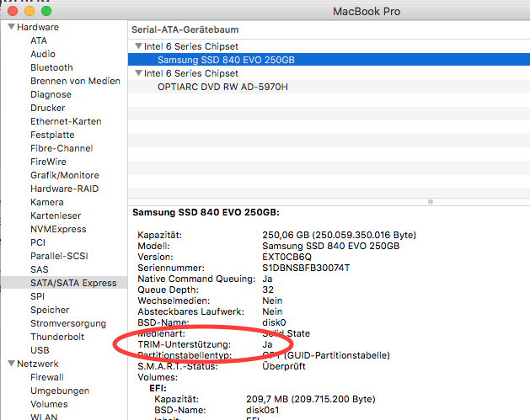Click the EFI BSD-Name disk0s1
The height and width of the screenshot is (420, 530).
(262, 410)
